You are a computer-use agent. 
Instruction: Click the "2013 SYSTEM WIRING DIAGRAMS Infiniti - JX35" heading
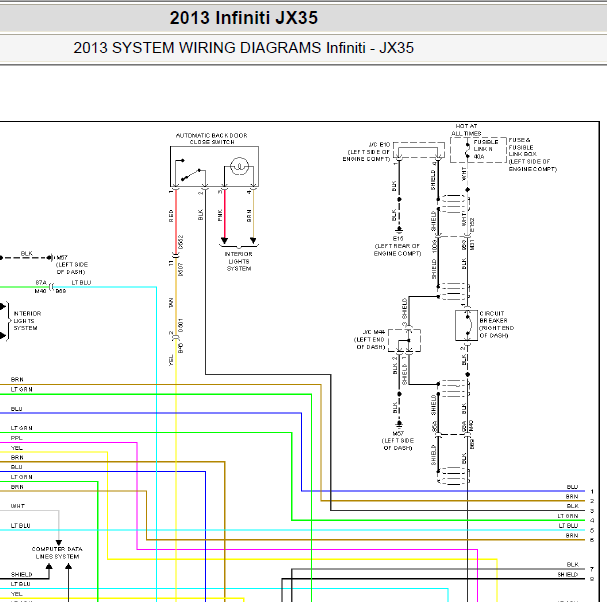(x=243, y=48)
